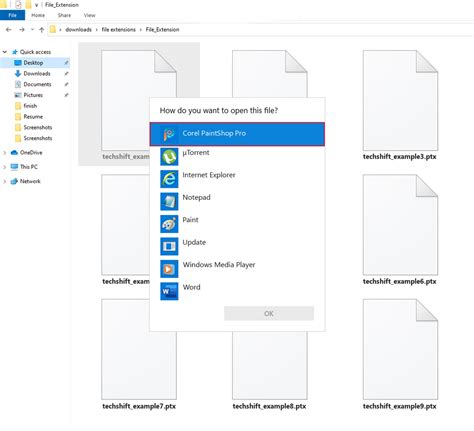Switch to the Home ribbon tab
474x431 pixels.
38,15
